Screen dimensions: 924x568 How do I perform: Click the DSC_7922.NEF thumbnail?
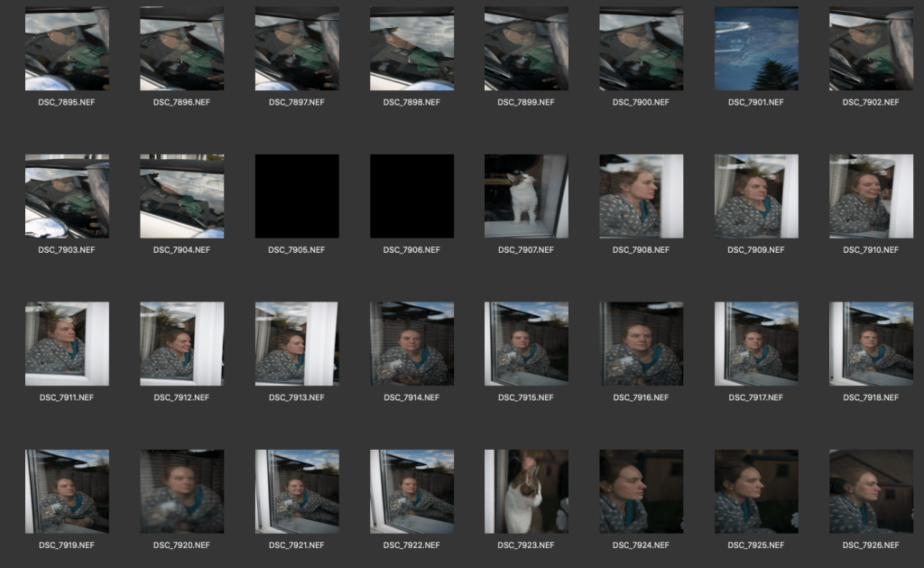coord(411,491)
